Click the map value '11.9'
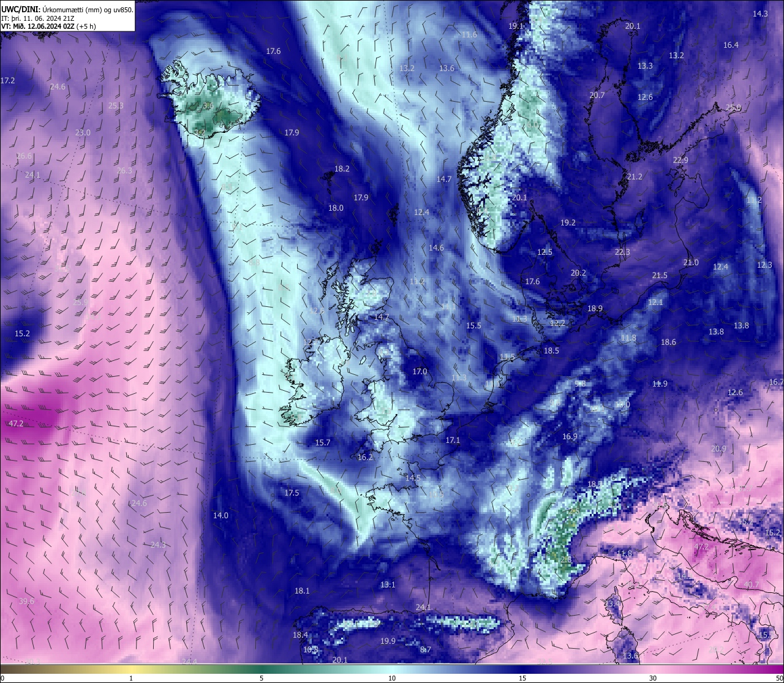 (660, 383)
